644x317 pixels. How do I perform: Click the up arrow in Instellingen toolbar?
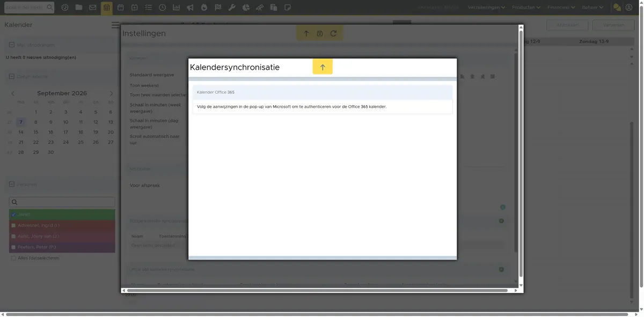tap(306, 33)
